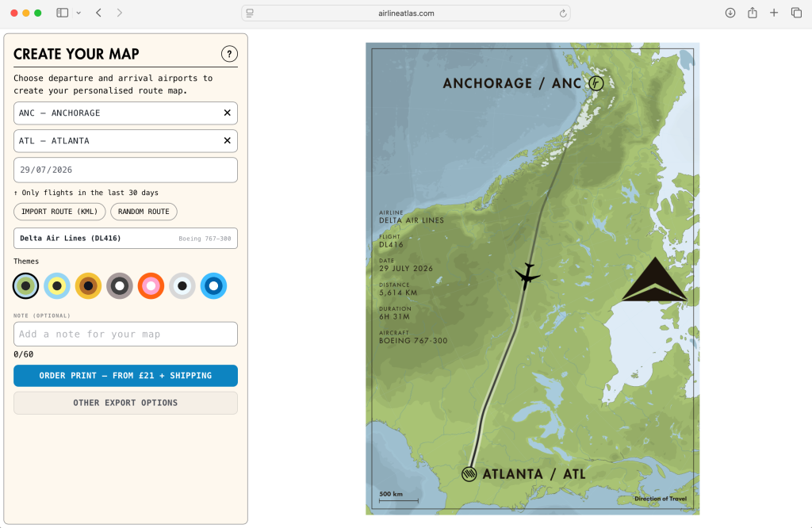Screen dimensions: 812x528
Task: Click the Only flights in last 30 days note
Action: coord(86,193)
